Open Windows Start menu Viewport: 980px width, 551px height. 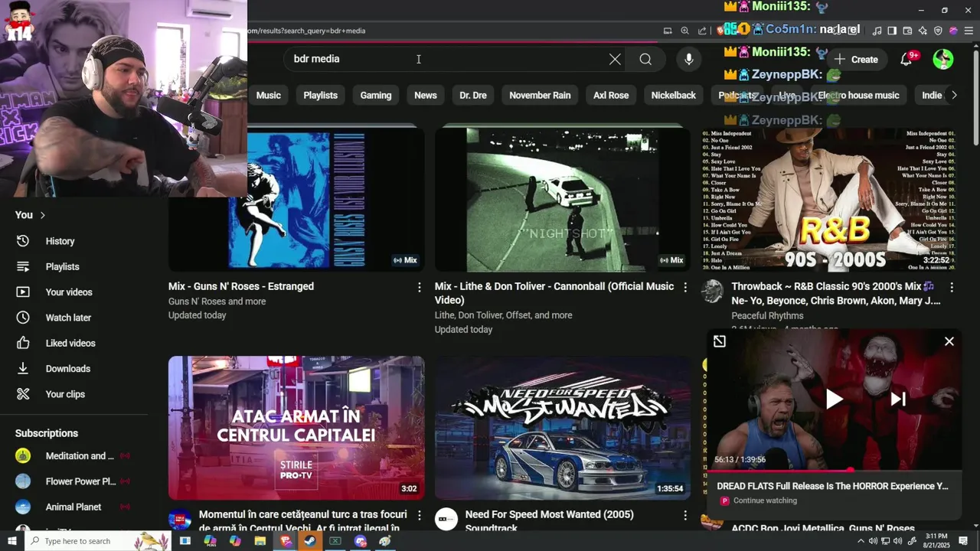(x=11, y=541)
